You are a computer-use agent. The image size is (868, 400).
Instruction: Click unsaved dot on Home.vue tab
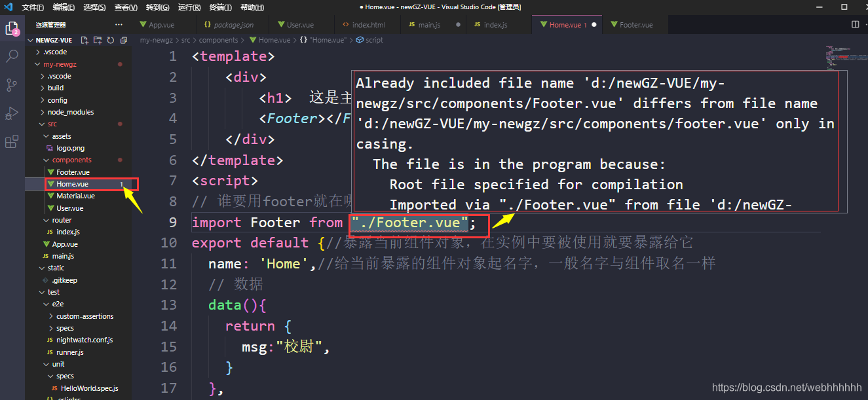click(x=594, y=25)
